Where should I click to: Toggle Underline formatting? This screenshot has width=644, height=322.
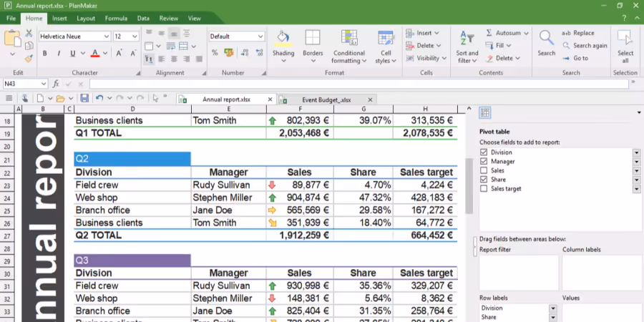click(x=73, y=53)
